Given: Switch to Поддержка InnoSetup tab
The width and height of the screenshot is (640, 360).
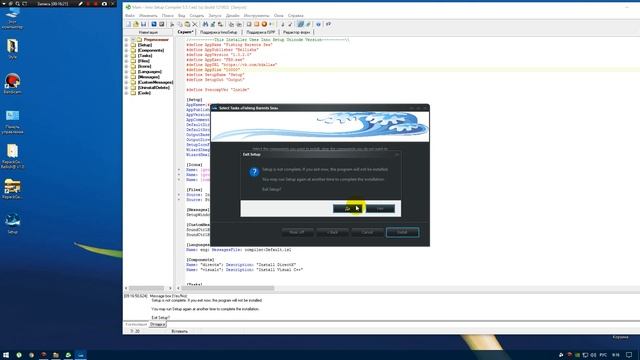Looking at the screenshot, I should tap(218, 32).
